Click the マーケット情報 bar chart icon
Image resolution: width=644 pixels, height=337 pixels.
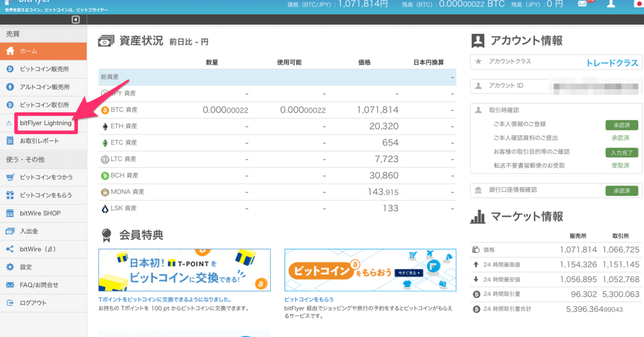click(x=477, y=217)
